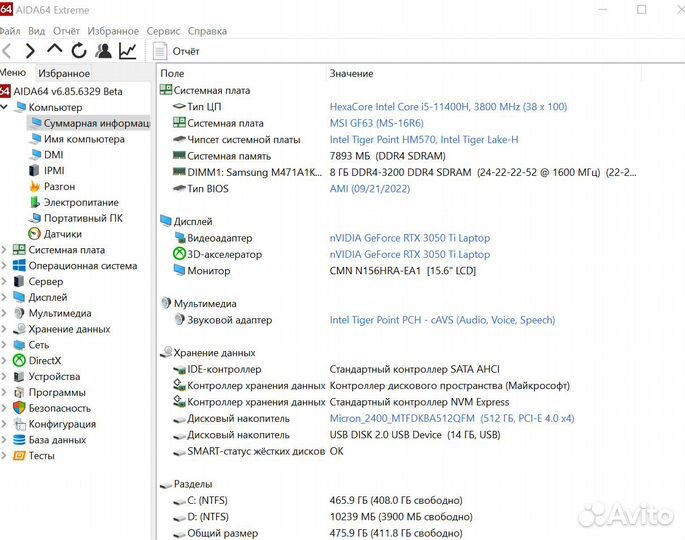Open DMI tree item
The width and height of the screenshot is (685, 540).
[54, 155]
